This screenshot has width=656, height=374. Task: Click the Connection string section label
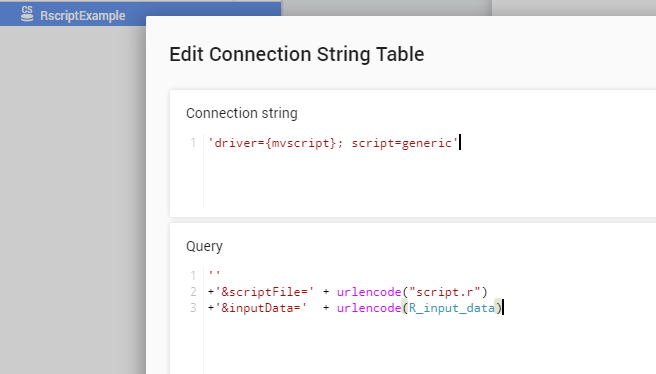[242, 113]
